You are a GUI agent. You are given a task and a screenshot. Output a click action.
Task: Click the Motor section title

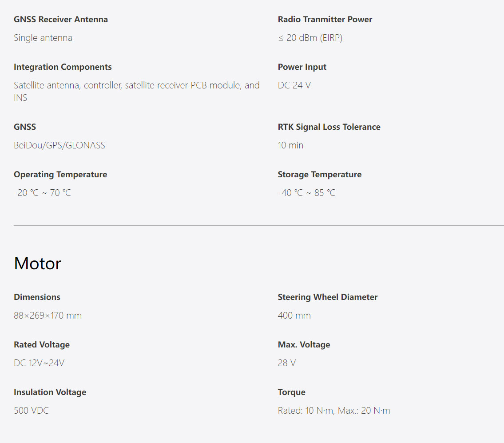38,263
